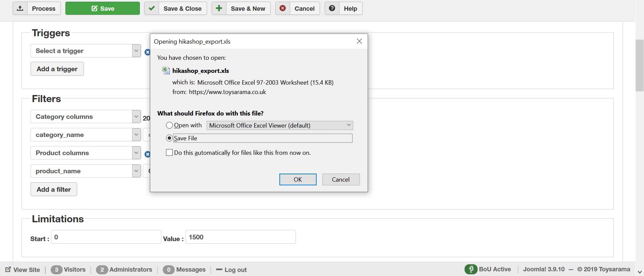Click the Limitations section heading
Image resolution: width=644 pixels, height=276 pixels.
pyautogui.click(x=58, y=219)
